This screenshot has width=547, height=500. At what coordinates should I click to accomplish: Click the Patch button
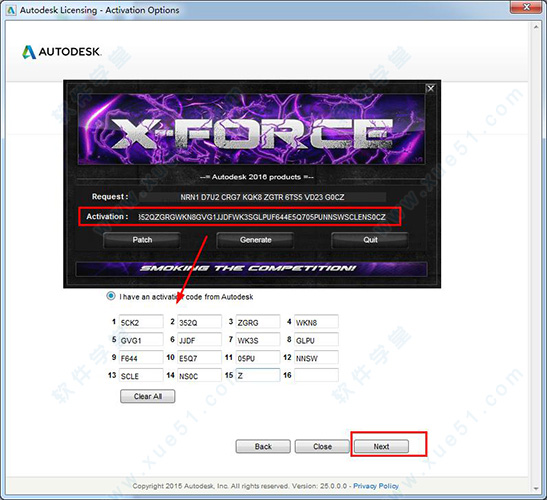pos(142,240)
